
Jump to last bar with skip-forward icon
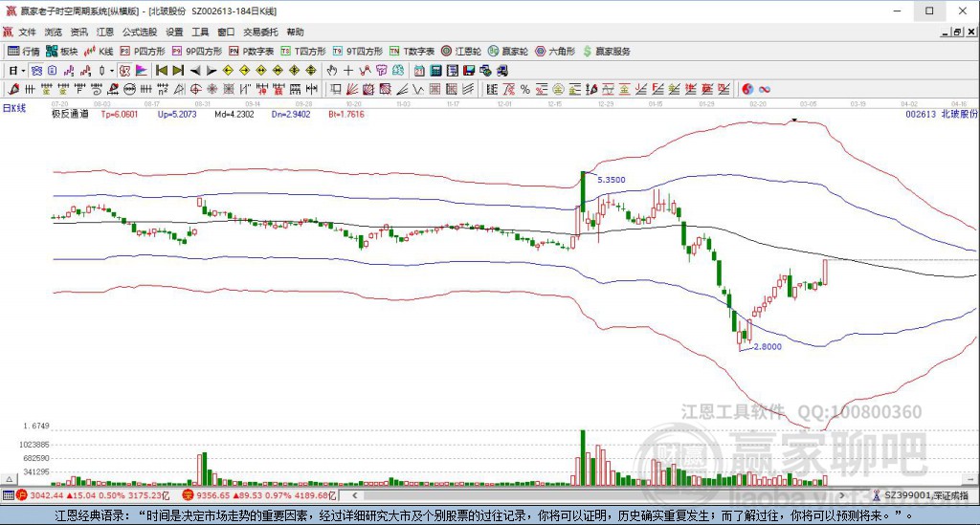point(178,70)
